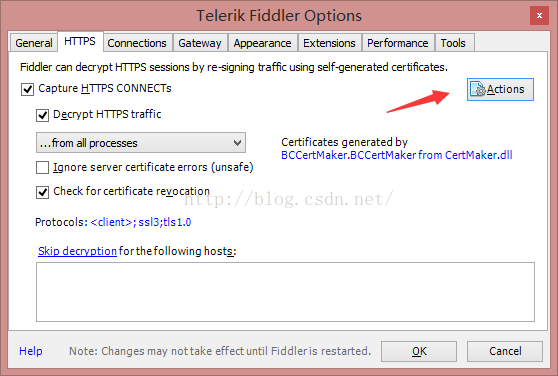Switch to the Connections tab
Viewport: 558px width, 376px height.
(x=137, y=43)
